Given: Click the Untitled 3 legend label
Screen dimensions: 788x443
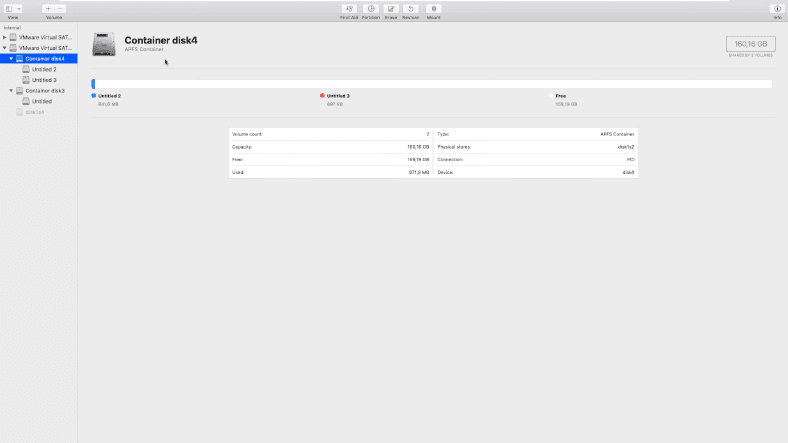Looking at the screenshot, I should point(338,96).
